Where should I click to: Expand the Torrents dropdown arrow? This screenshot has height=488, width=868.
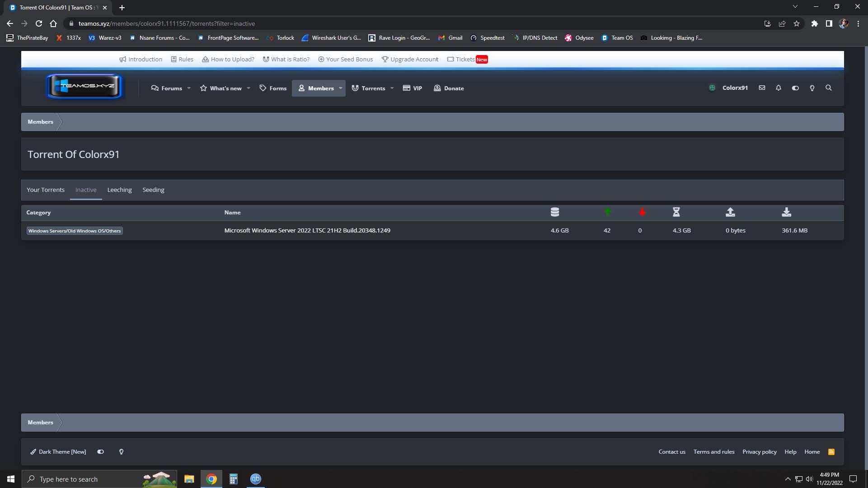tap(392, 88)
